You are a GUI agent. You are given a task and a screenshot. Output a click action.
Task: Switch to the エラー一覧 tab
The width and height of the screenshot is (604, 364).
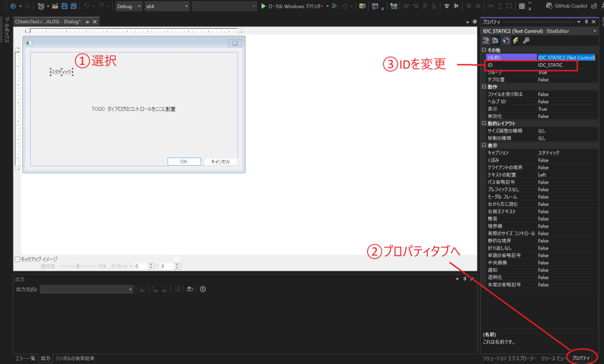point(25,358)
